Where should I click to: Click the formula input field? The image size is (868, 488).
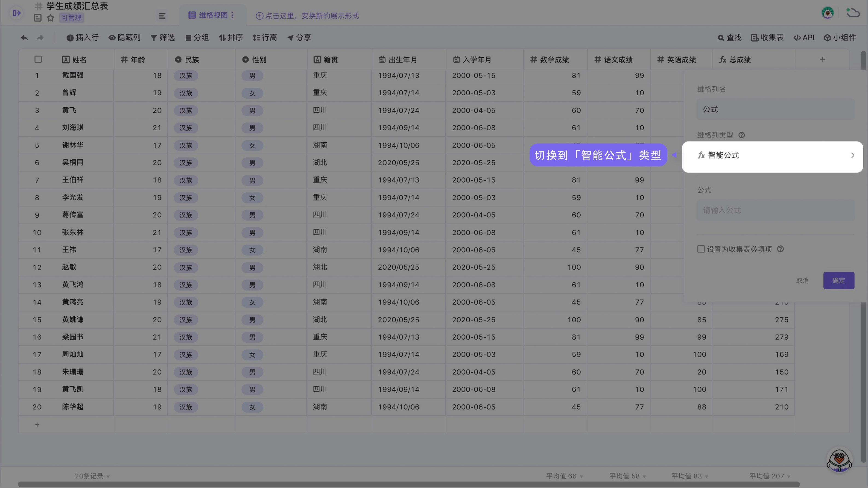pyautogui.click(x=775, y=210)
